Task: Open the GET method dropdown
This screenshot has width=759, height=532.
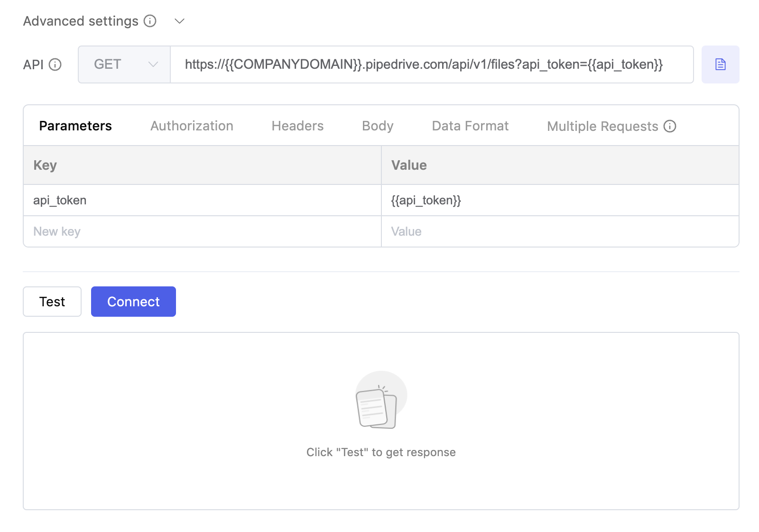Action: pos(124,64)
